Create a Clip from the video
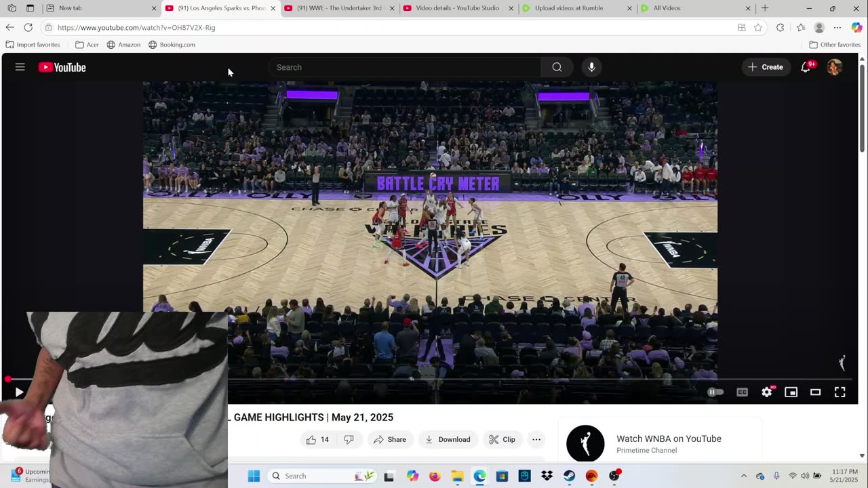 click(502, 439)
